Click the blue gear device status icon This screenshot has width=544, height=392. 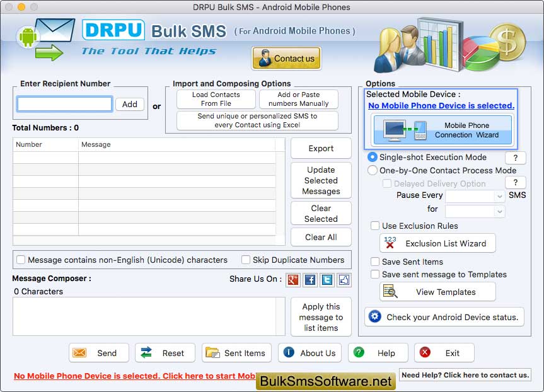pyautogui.click(x=374, y=316)
